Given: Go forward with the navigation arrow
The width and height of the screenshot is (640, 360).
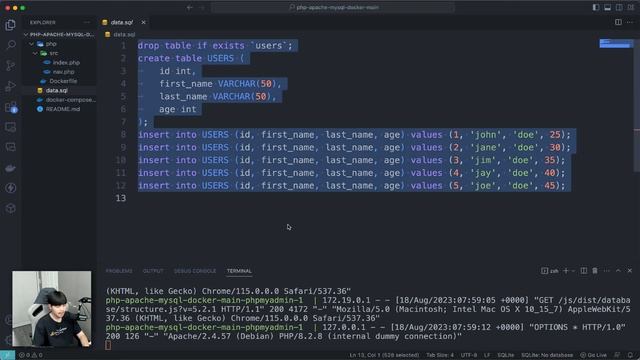Looking at the screenshot, I should pyautogui.click(x=202, y=7).
